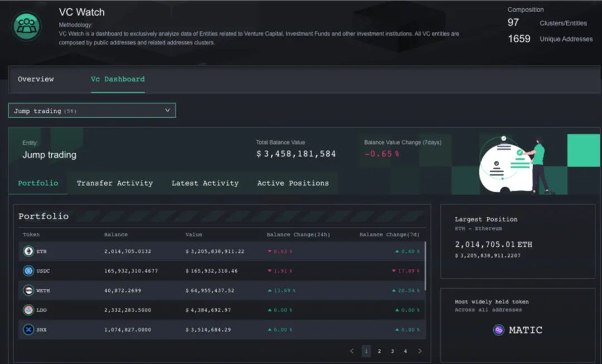Click the ETH token icon
This screenshot has width=602, height=364.
[x=28, y=251]
